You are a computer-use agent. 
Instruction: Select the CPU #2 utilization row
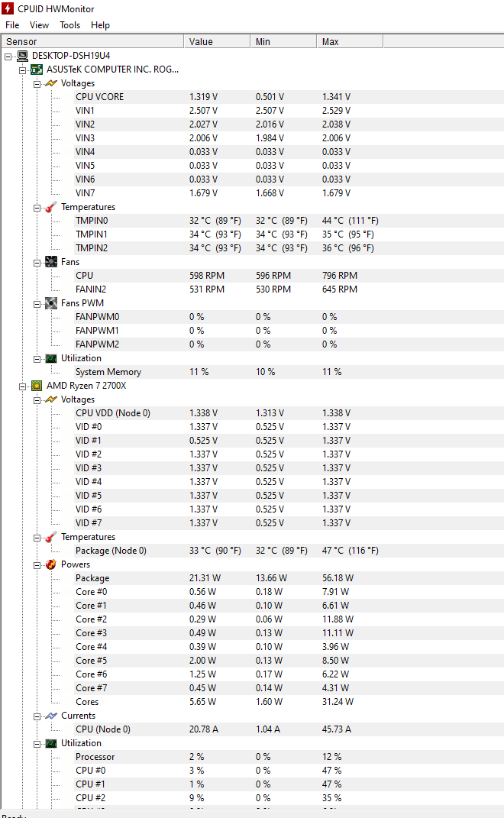[289, 798]
